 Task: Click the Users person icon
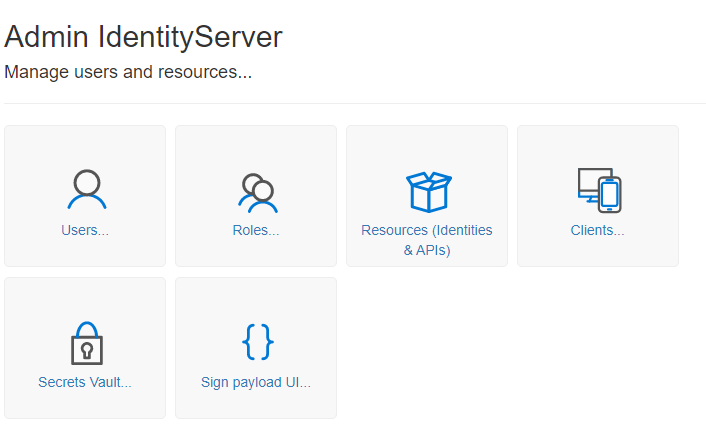point(87,189)
